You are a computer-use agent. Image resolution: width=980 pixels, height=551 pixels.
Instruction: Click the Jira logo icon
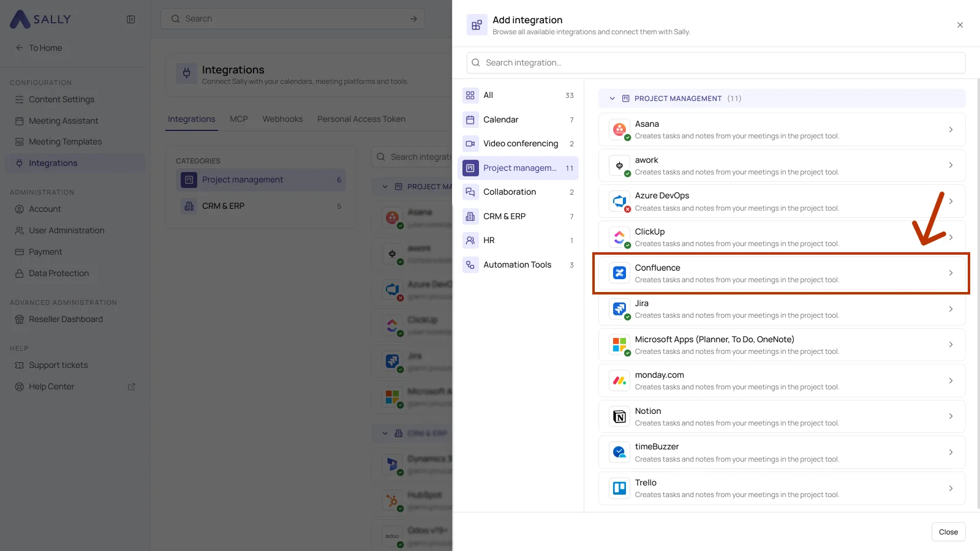pos(619,309)
